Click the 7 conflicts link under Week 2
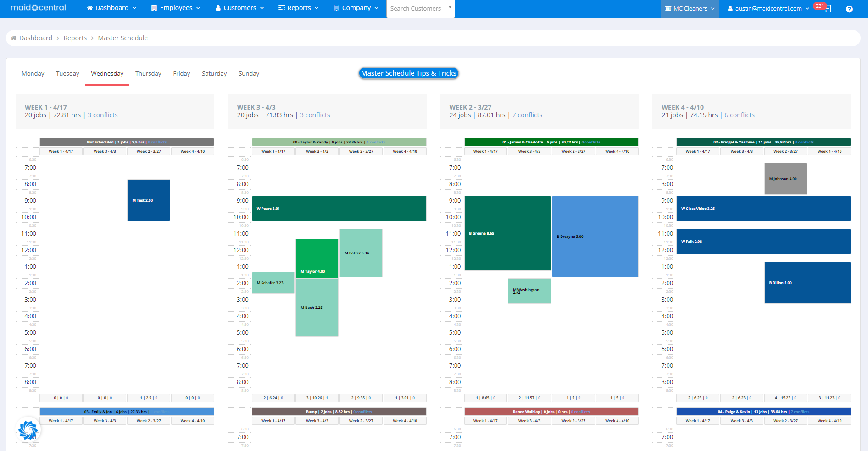Screen dimensions: 868x451 coord(527,115)
